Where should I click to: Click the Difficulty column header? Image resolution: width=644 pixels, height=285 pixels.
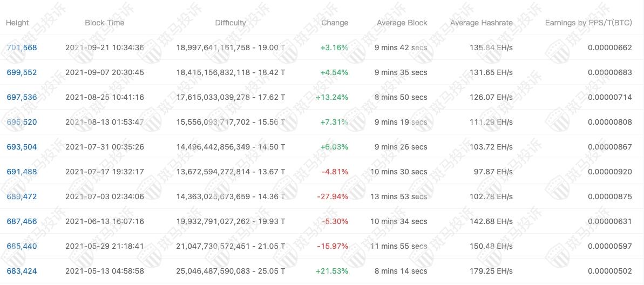[231, 23]
